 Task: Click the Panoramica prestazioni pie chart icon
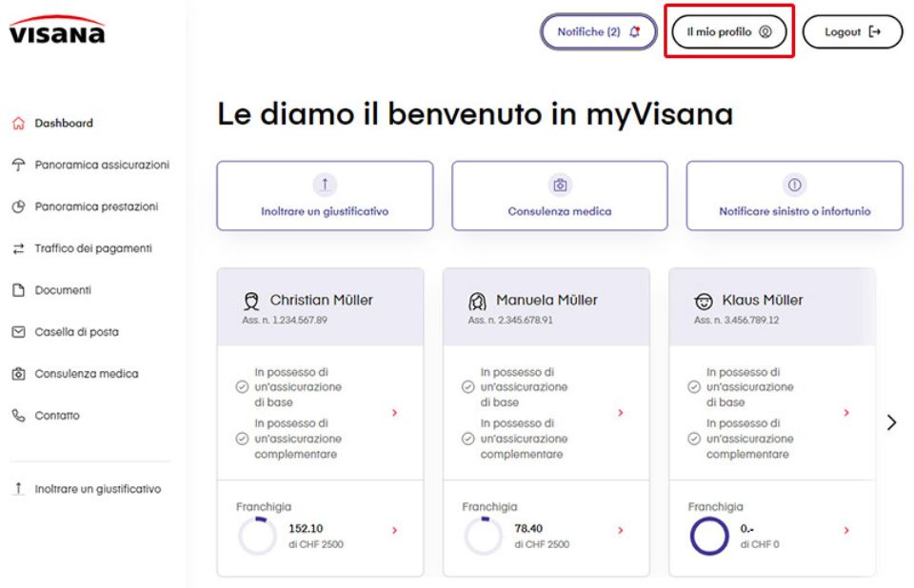pos(17,206)
